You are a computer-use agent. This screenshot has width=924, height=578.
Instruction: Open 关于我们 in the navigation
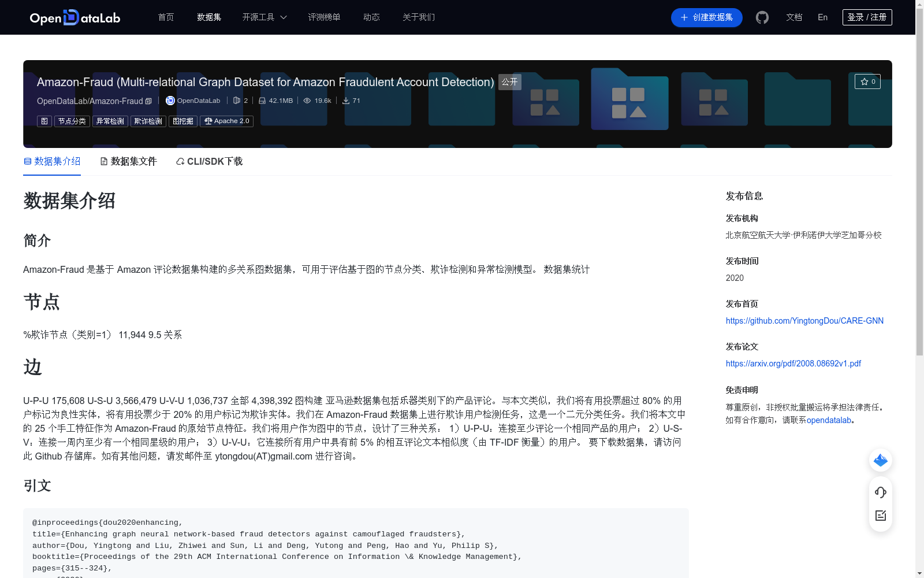pos(419,17)
